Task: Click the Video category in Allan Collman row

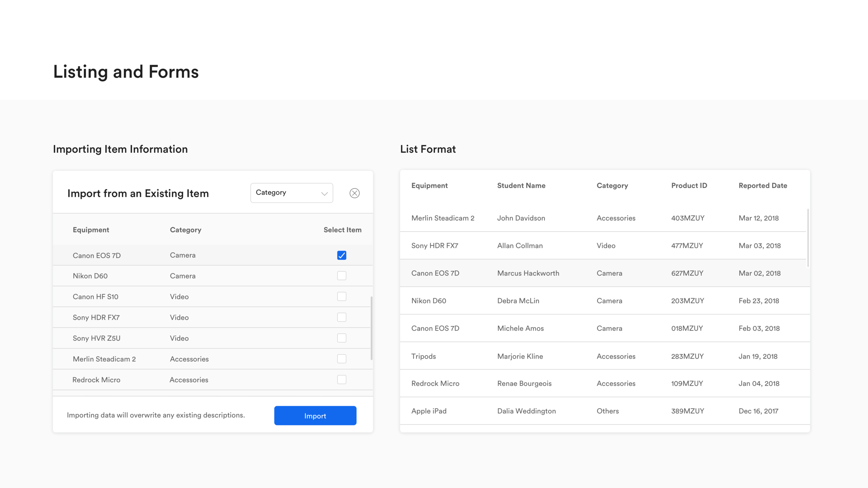Action: (606, 245)
